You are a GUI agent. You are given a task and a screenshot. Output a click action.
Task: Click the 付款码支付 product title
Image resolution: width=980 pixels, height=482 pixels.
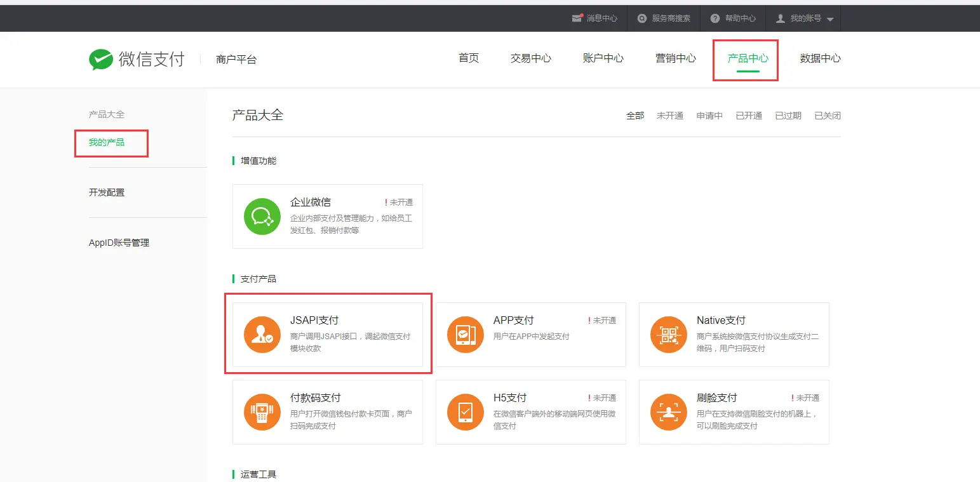pos(316,398)
